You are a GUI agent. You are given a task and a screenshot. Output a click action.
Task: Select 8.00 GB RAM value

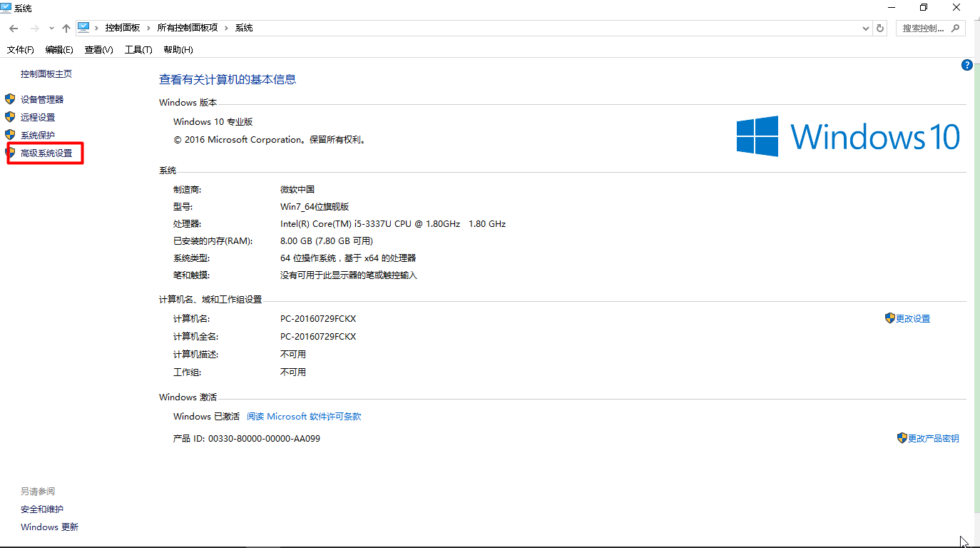(327, 241)
